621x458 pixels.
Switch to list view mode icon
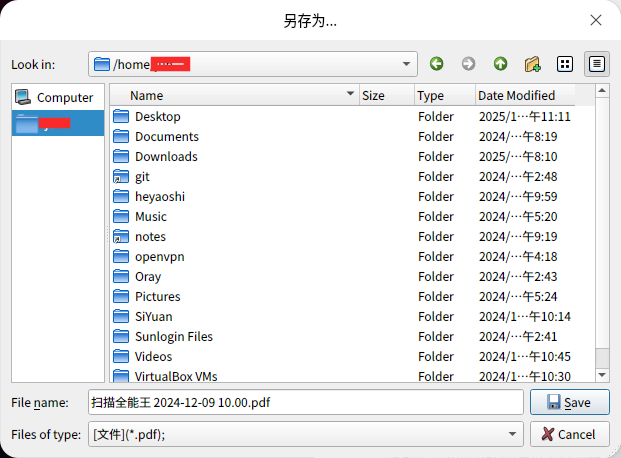click(x=565, y=64)
